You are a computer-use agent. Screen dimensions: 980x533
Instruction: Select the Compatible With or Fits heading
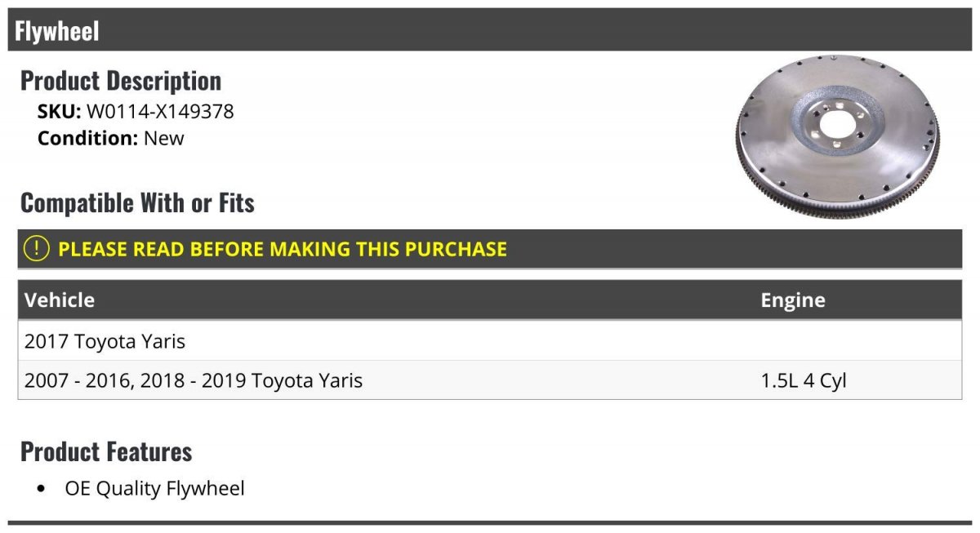point(137,202)
